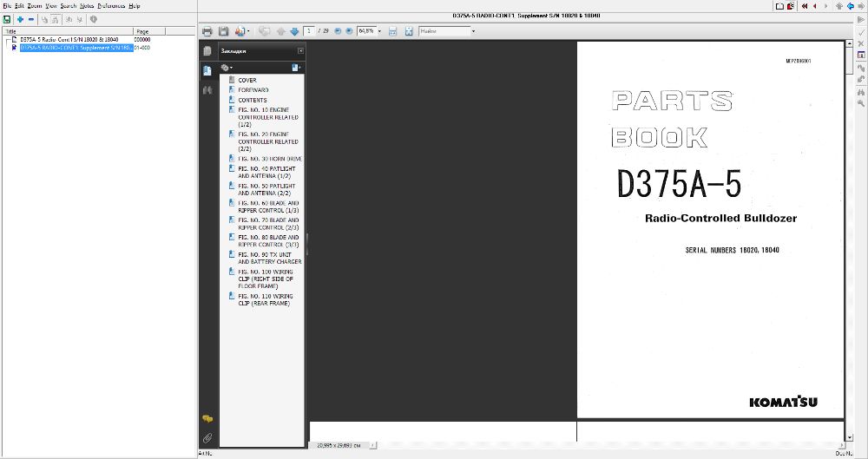
Task: Click the fit-full-page icon
Action: coord(409,31)
